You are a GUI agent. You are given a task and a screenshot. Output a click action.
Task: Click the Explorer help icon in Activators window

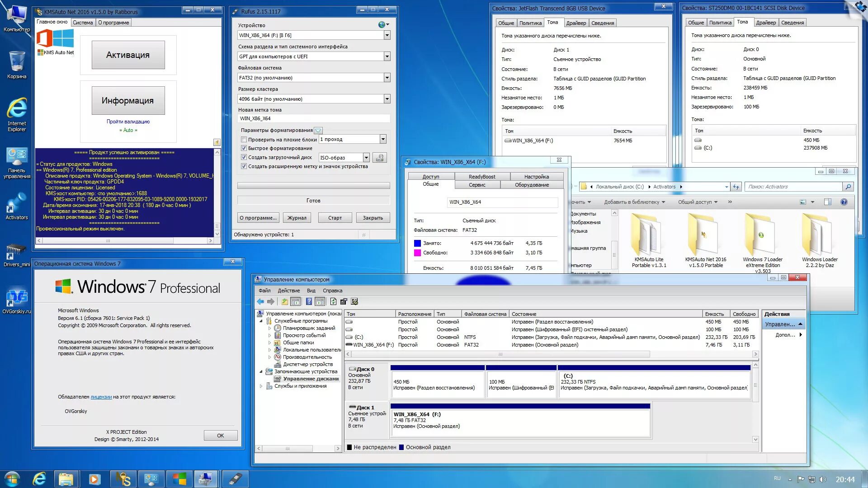844,202
